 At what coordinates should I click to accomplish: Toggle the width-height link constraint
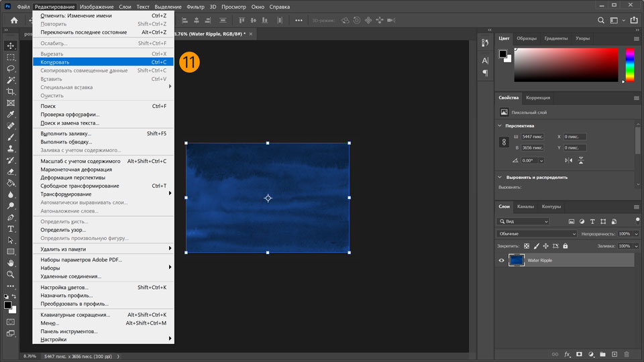(x=504, y=142)
